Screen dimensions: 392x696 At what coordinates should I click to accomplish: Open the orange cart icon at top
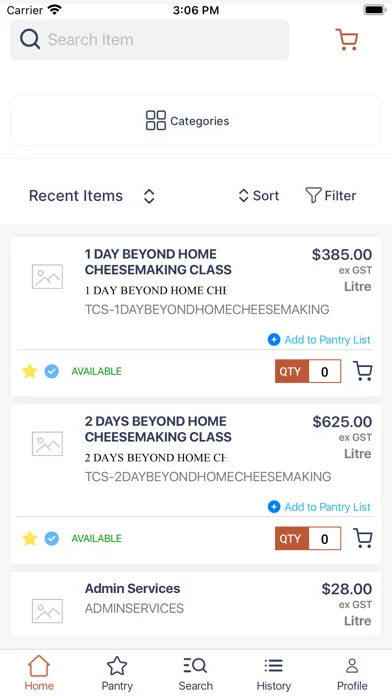click(346, 40)
